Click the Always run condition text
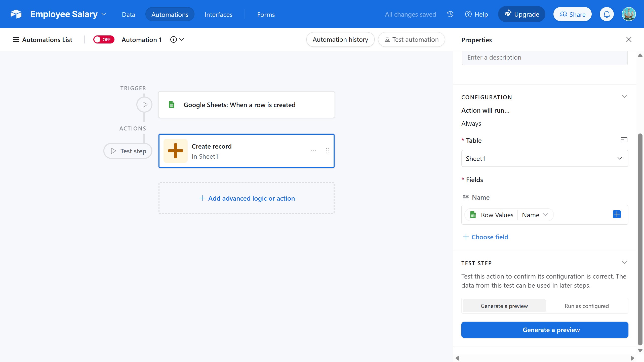The width and height of the screenshot is (644, 362). click(471, 123)
